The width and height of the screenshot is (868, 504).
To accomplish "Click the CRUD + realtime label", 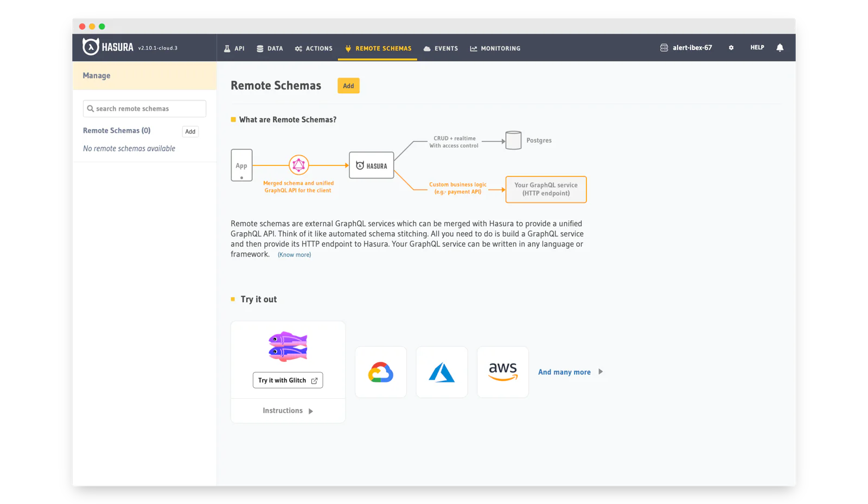I will coord(454,142).
